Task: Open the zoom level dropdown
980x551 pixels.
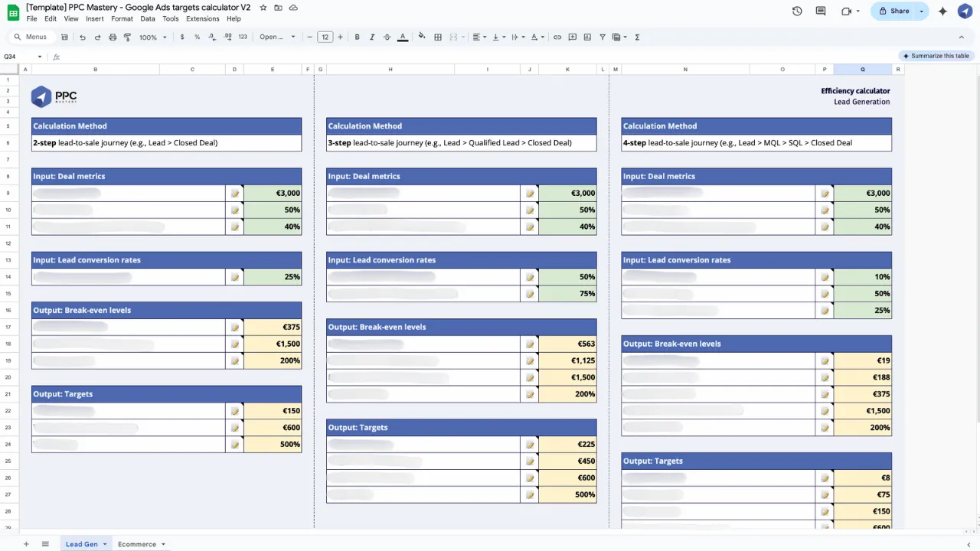Action: point(153,37)
